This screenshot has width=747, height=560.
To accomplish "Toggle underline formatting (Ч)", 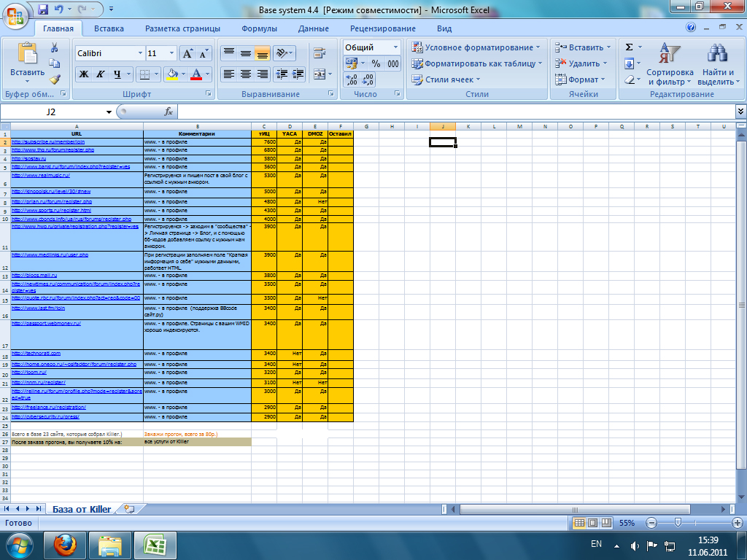I will (117, 74).
